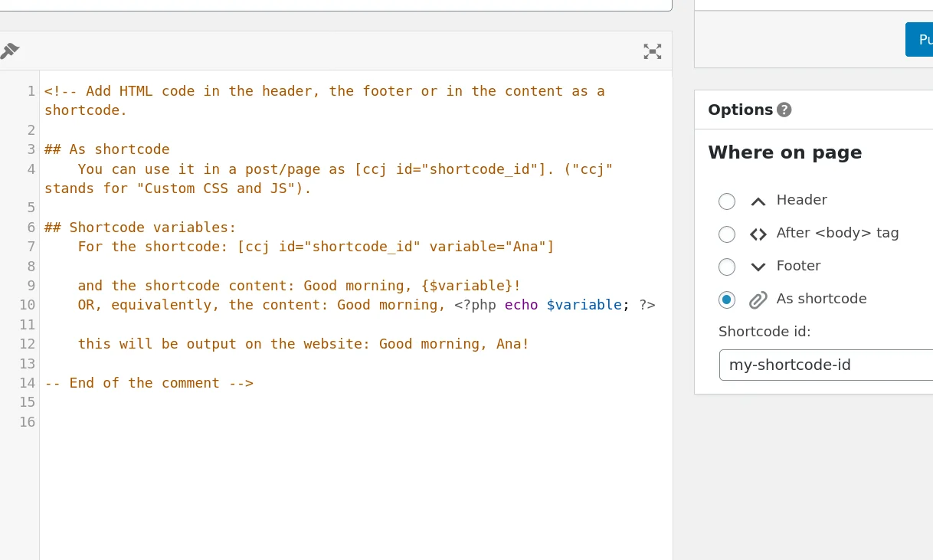Click the echo keyword in the code
933x560 pixels.
pyautogui.click(x=521, y=305)
